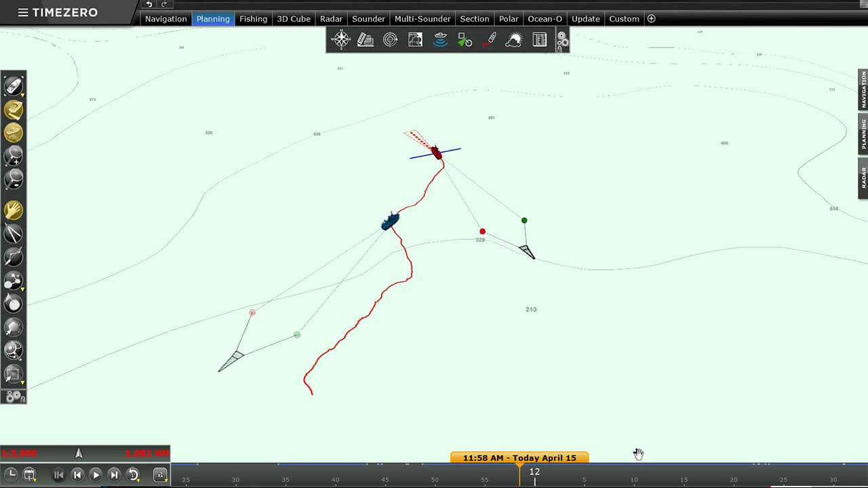This screenshot has height=488, width=868.
Task: Open the sounder sonar icon in ribbon
Action: pyautogui.click(x=440, y=40)
